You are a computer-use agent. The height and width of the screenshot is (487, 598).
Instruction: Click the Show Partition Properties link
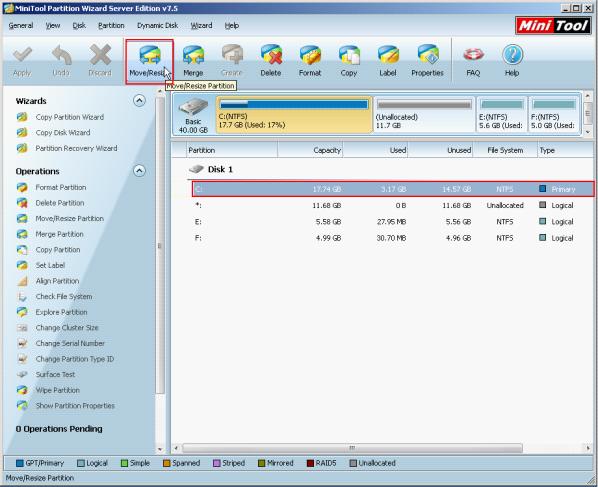(x=75, y=406)
